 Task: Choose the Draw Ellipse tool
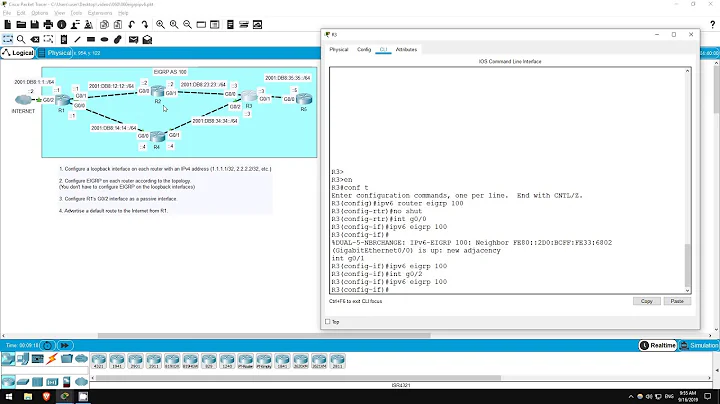click(x=104, y=39)
